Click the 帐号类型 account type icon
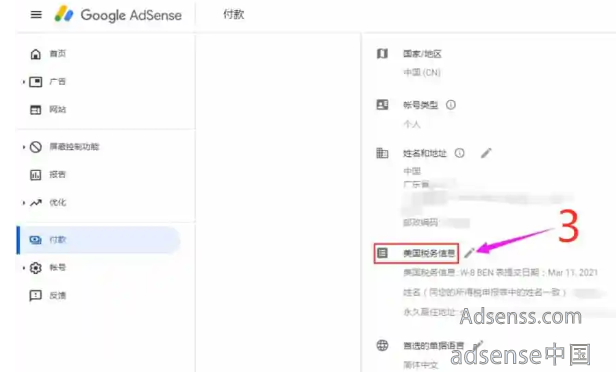This screenshot has width=616, height=372. click(382, 104)
